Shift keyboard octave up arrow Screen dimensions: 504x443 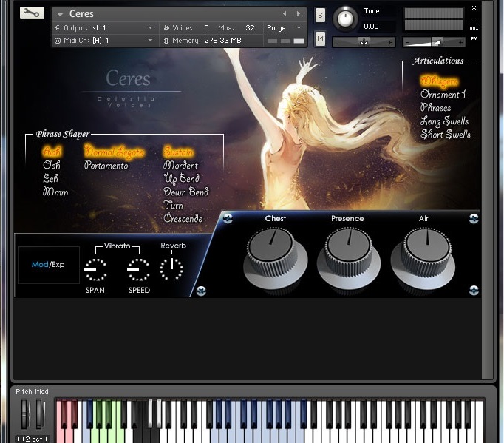[x=47, y=439]
